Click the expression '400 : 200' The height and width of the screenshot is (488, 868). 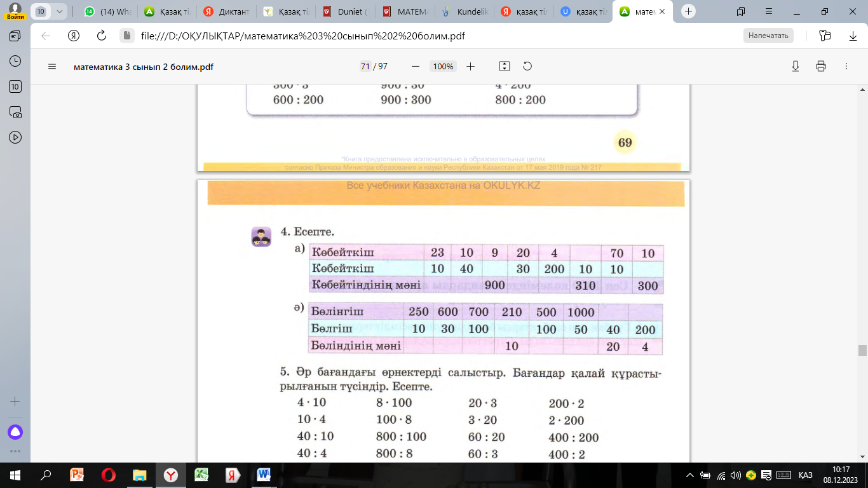click(x=574, y=438)
